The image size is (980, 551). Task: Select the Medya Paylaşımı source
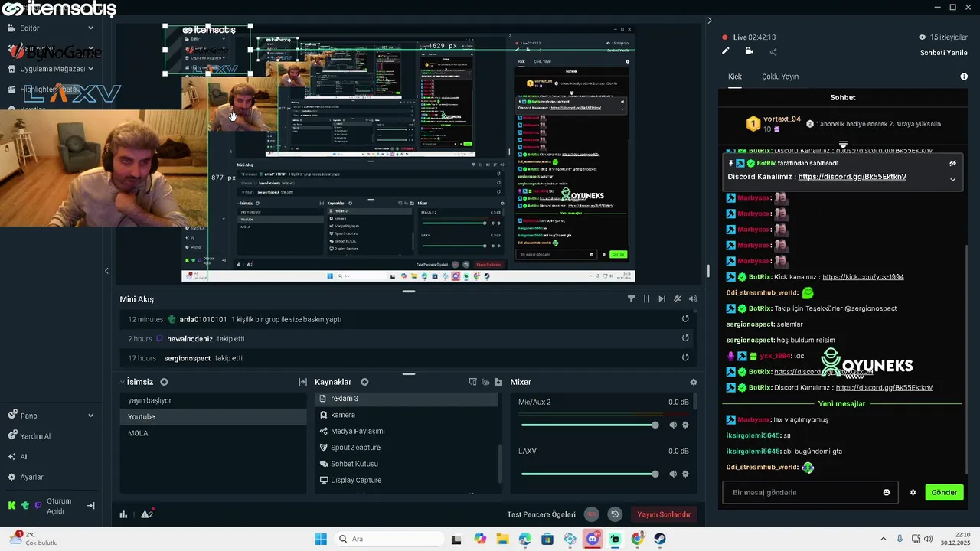point(407,431)
